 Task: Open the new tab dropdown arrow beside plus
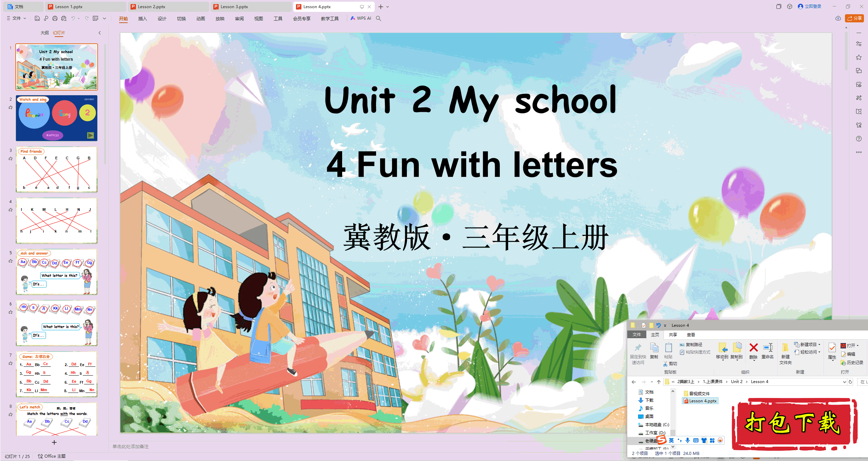pos(388,7)
